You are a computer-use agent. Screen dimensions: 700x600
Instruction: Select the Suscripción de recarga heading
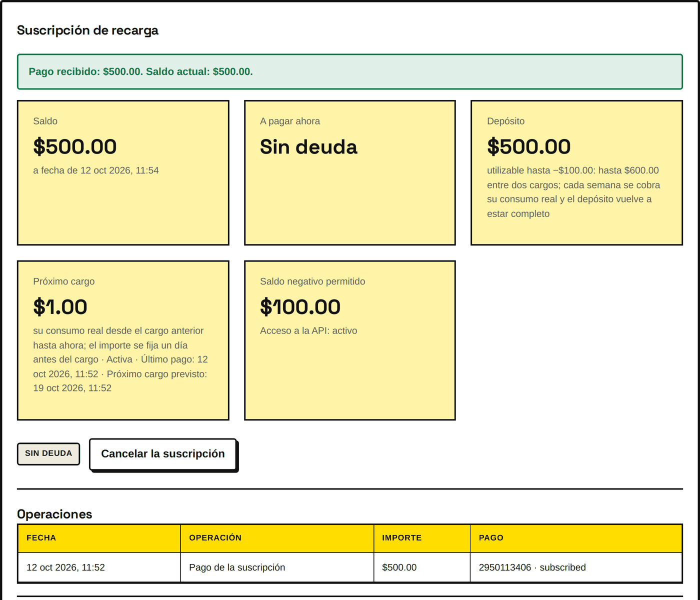[x=88, y=30]
